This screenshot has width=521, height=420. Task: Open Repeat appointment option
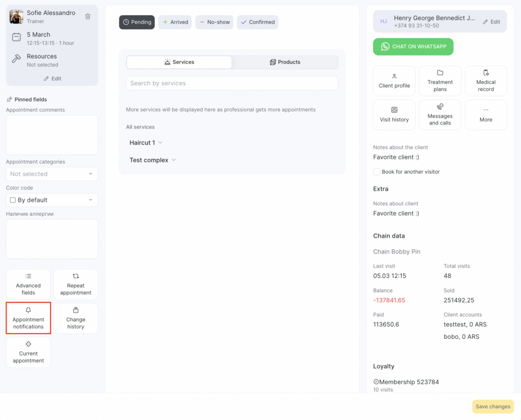pos(76,284)
